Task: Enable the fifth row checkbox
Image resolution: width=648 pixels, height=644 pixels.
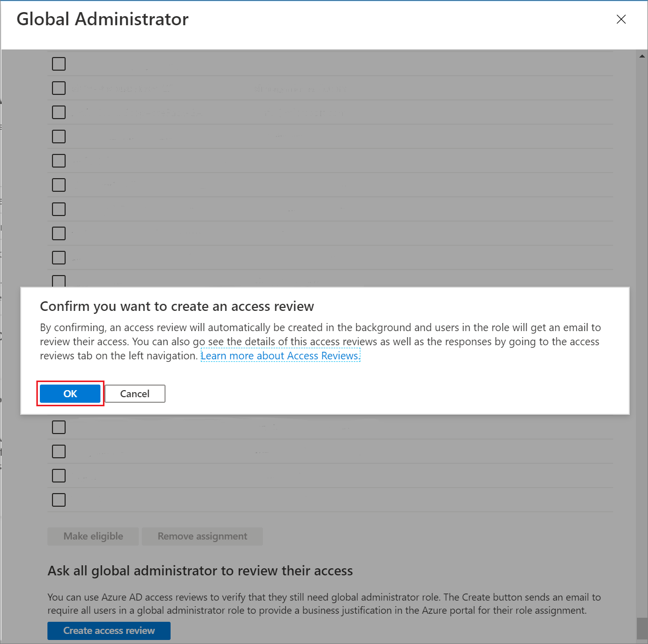Action: click(x=59, y=161)
